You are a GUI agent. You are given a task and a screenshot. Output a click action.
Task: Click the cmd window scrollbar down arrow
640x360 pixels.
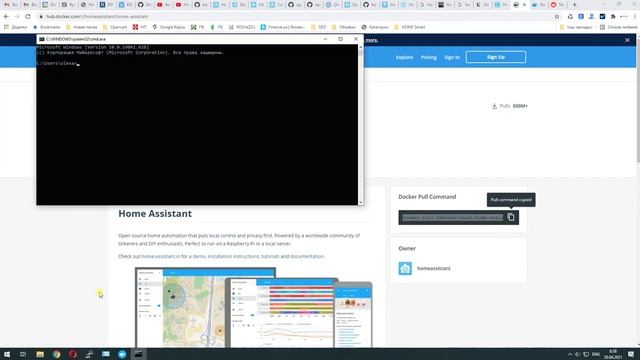tap(360, 202)
